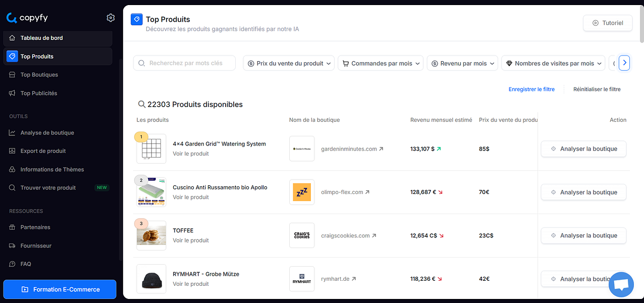Click Réinitialiser le filtre

click(x=597, y=89)
